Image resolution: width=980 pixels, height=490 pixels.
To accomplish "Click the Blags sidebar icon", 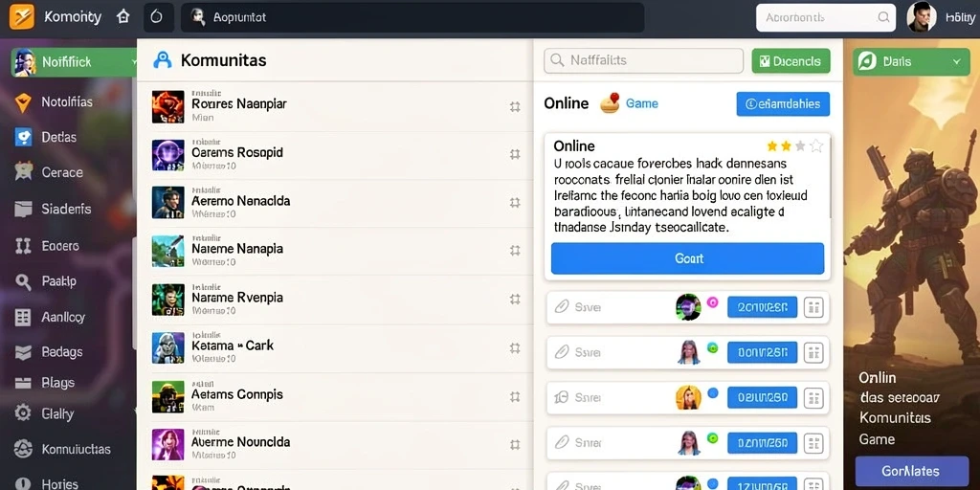I will tap(23, 383).
